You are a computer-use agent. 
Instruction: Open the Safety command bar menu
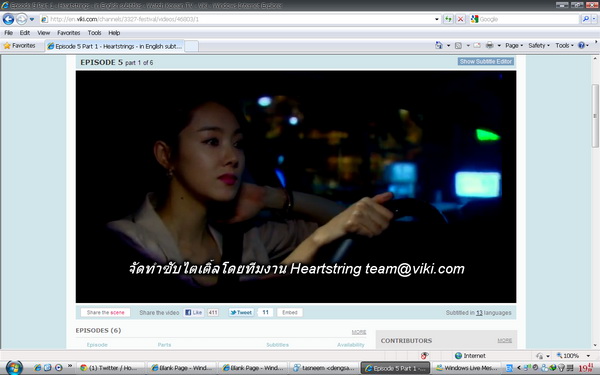pyautogui.click(x=539, y=46)
